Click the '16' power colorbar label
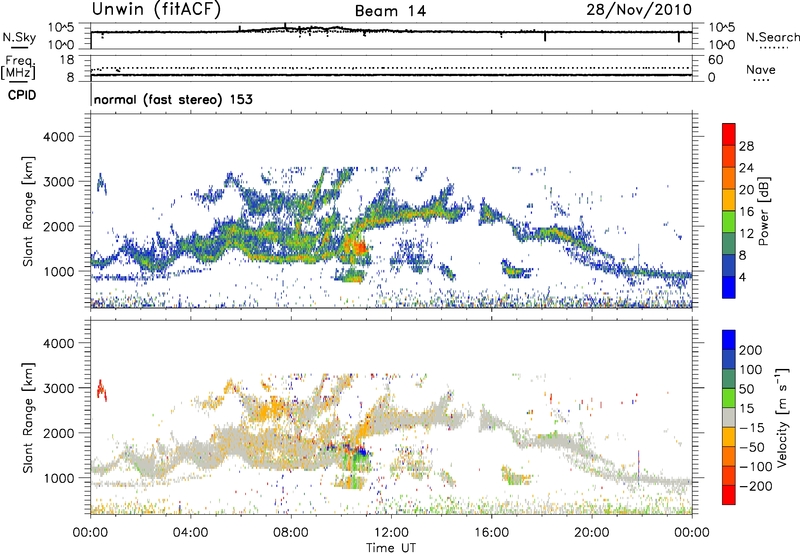This screenshot has width=800, height=554. 746,212
